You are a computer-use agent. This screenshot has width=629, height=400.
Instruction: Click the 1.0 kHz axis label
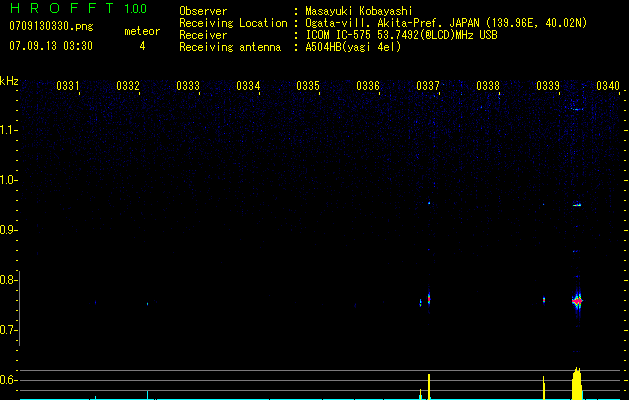(x=8, y=180)
